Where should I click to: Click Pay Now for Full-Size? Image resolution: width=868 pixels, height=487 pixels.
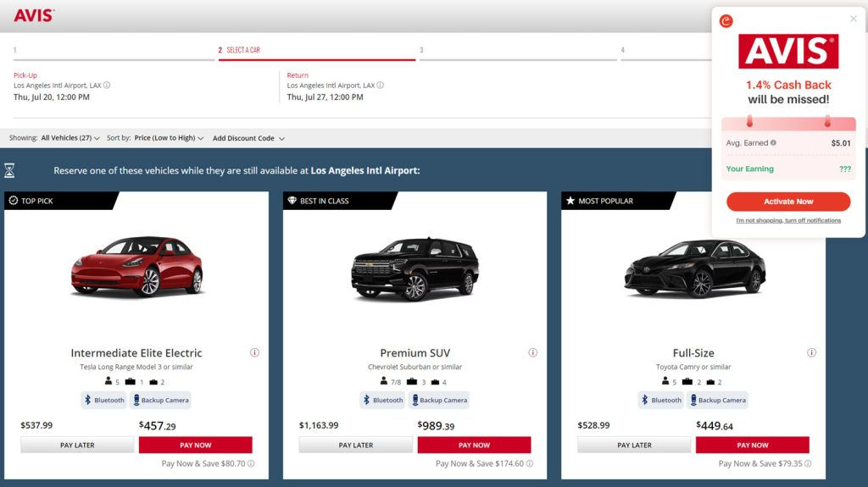click(753, 445)
